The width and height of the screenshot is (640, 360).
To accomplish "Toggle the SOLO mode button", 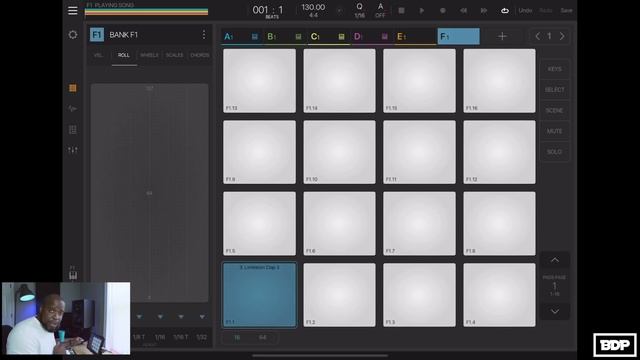I will (554, 151).
